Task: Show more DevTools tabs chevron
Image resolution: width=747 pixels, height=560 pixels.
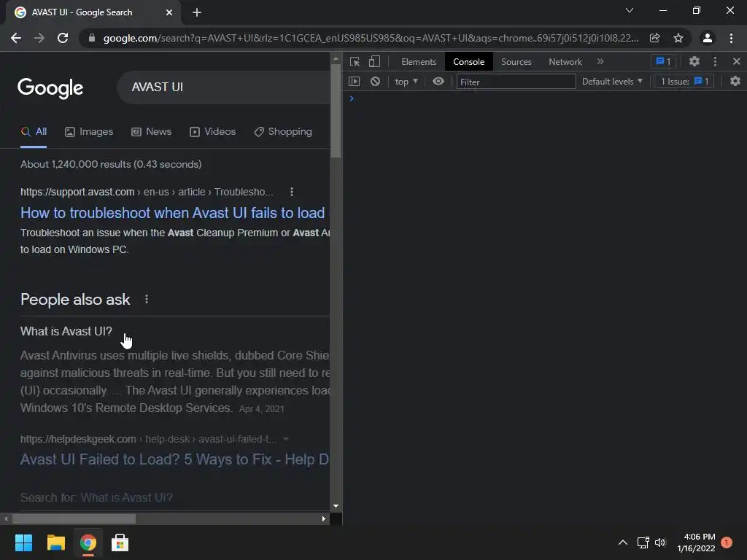Action: coord(600,61)
